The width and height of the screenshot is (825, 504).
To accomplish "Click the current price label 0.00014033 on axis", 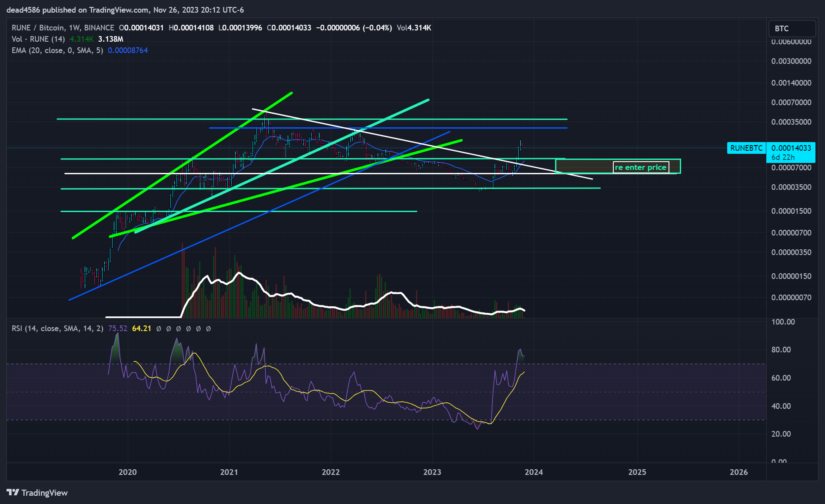I will click(791, 148).
